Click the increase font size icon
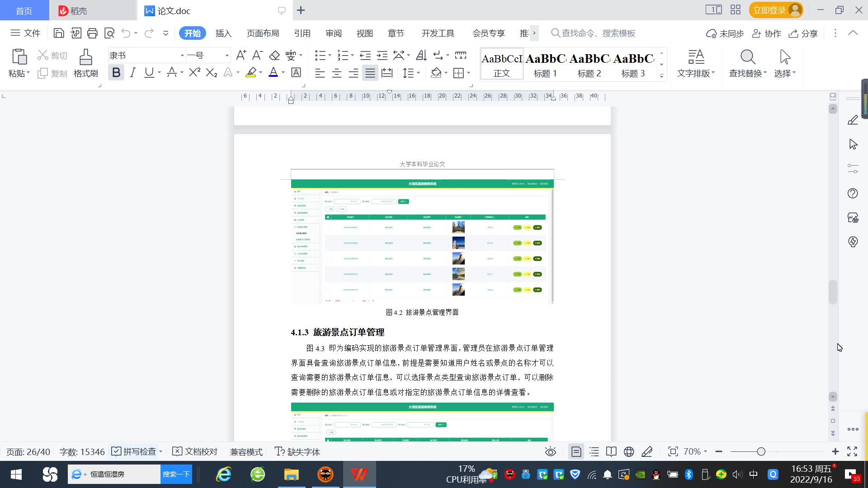 pos(241,56)
